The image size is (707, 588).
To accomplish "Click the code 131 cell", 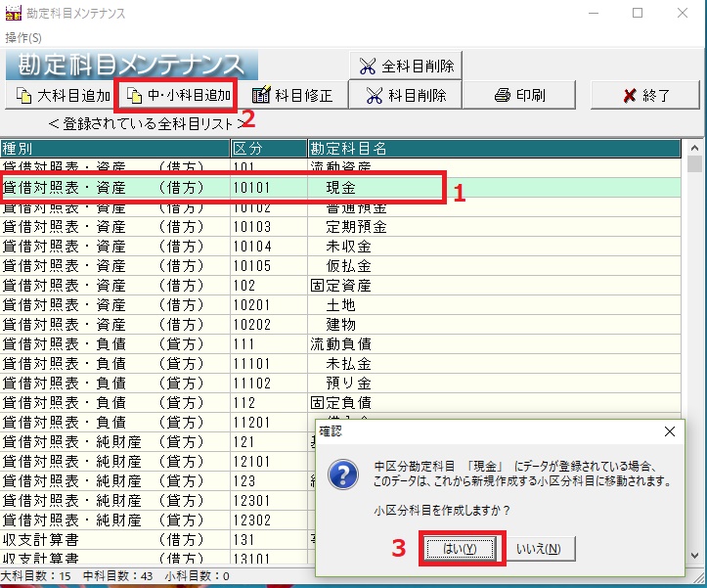I will pos(269,540).
